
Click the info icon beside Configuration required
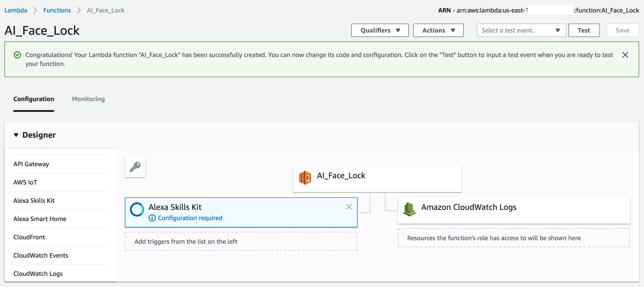pos(152,218)
